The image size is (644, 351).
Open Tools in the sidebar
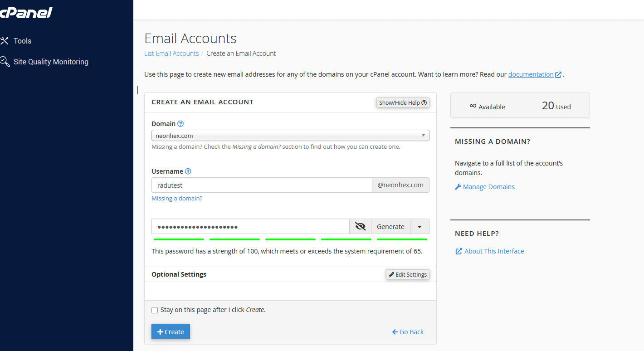[x=22, y=41]
